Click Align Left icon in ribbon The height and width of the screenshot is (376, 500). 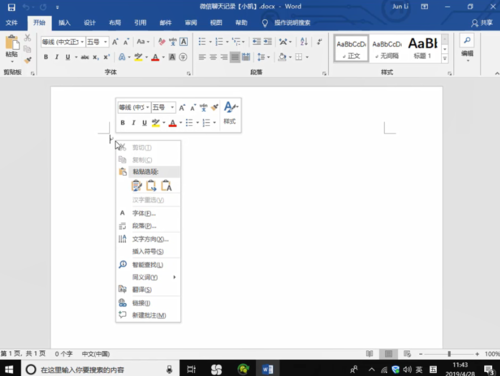[202, 57]
